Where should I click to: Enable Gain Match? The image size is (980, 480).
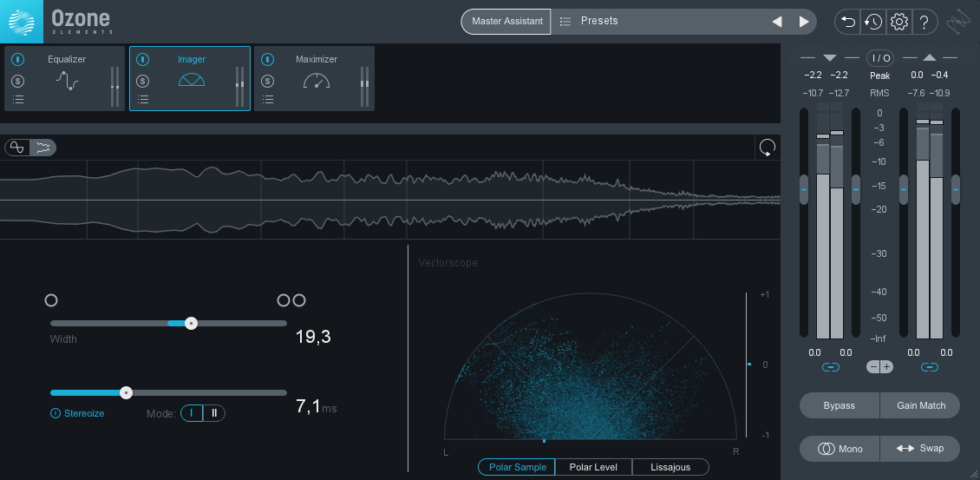coord(920,405)
